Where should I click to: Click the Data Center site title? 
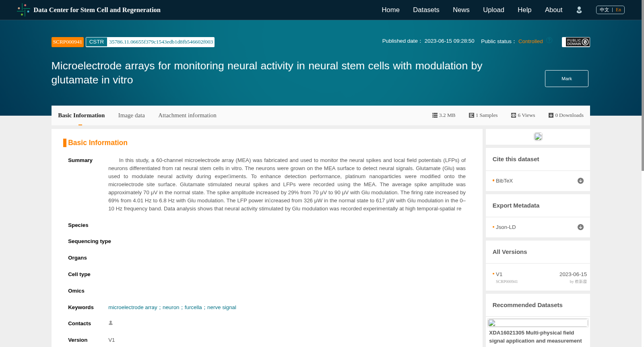point(97,10)
